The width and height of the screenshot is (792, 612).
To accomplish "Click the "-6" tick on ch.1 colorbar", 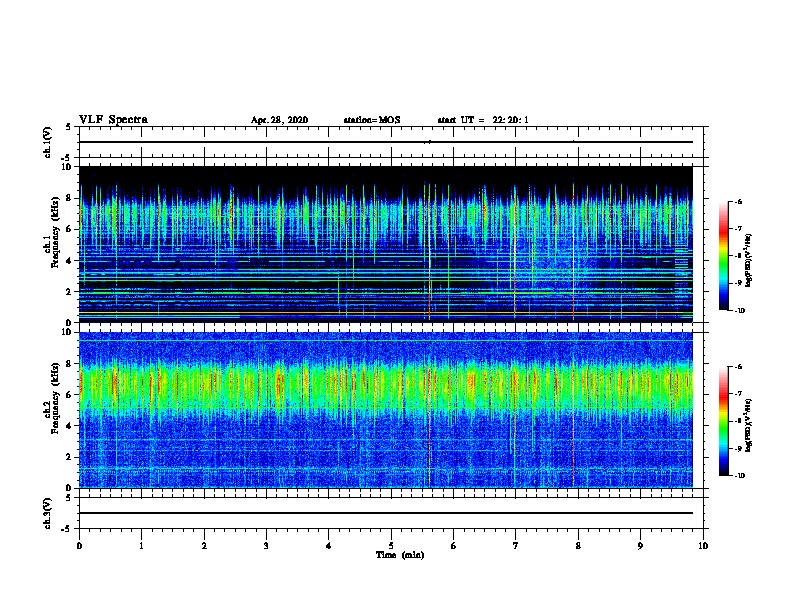I will point(739,201).
